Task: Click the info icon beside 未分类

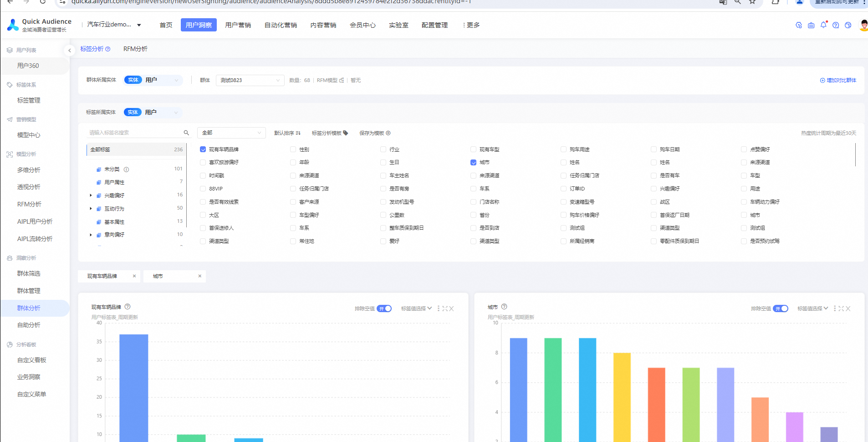Action: (126, 170)
